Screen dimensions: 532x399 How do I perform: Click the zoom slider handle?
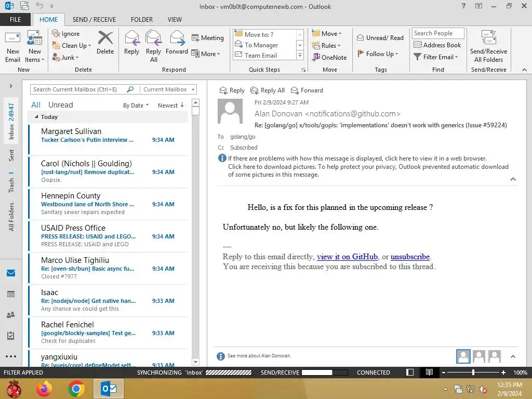(x=473, y=372)
